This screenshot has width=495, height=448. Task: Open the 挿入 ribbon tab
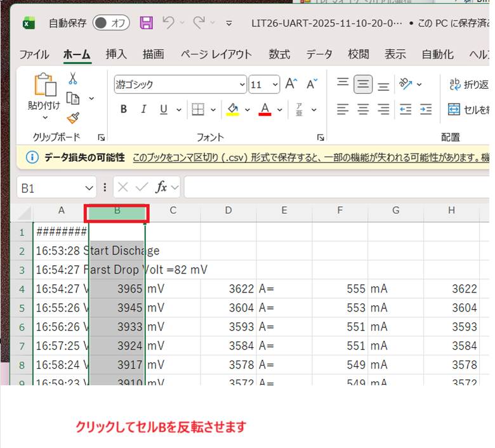[116, 55]
